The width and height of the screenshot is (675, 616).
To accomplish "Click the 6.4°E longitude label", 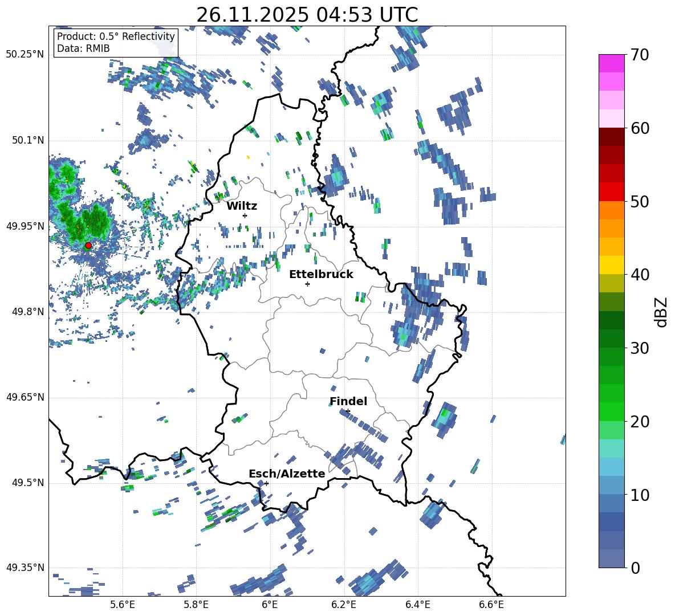I will point(418,605).
